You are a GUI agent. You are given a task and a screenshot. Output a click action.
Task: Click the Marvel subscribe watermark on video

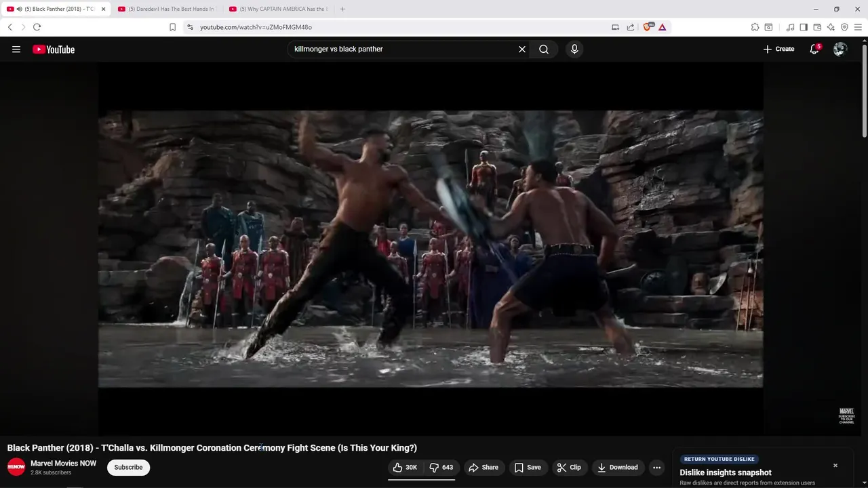point(846,415)
